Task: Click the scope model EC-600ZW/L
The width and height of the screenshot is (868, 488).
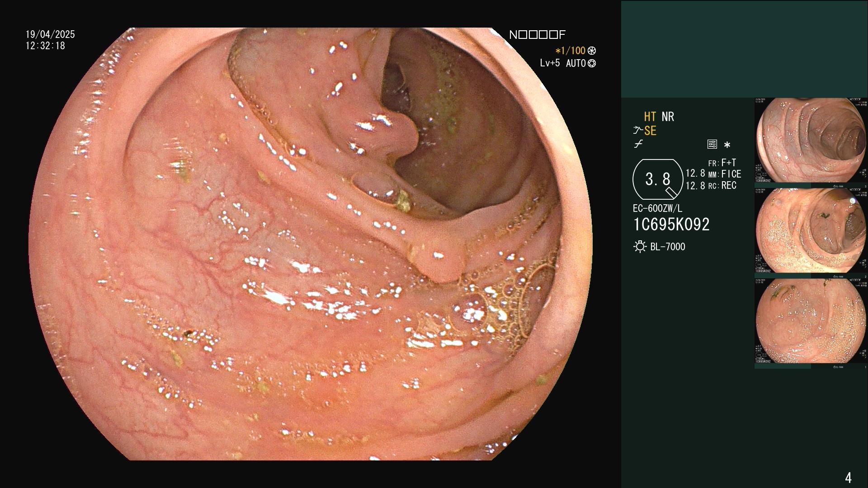Action: 657,209
